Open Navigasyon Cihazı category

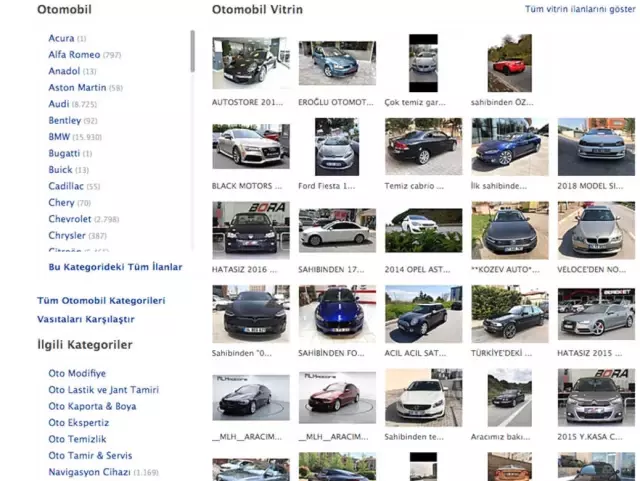click(89, 472)
